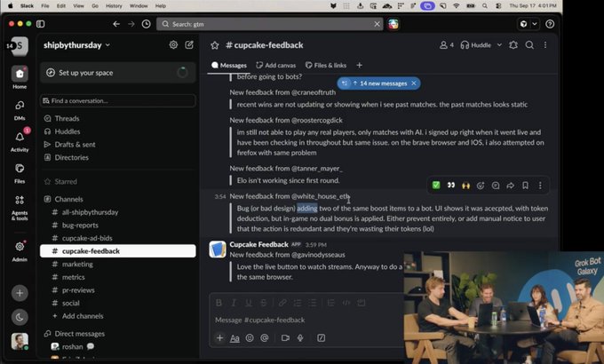The height and width of the screenshot is (364, 604).
Task: Click Find a conversation field
Action: point(118,101)
